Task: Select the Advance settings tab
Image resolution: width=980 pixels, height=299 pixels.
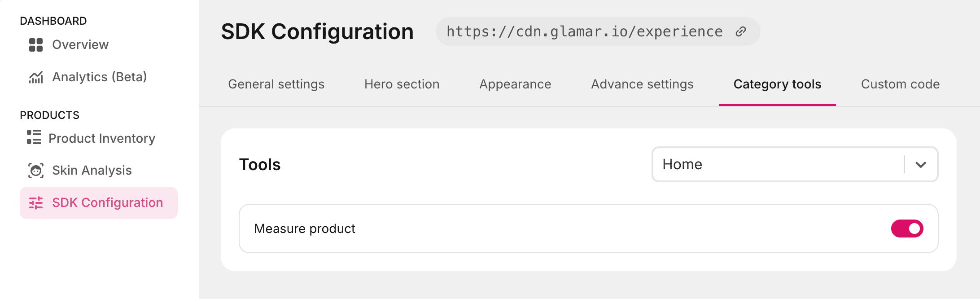Action: click(642, 84)
